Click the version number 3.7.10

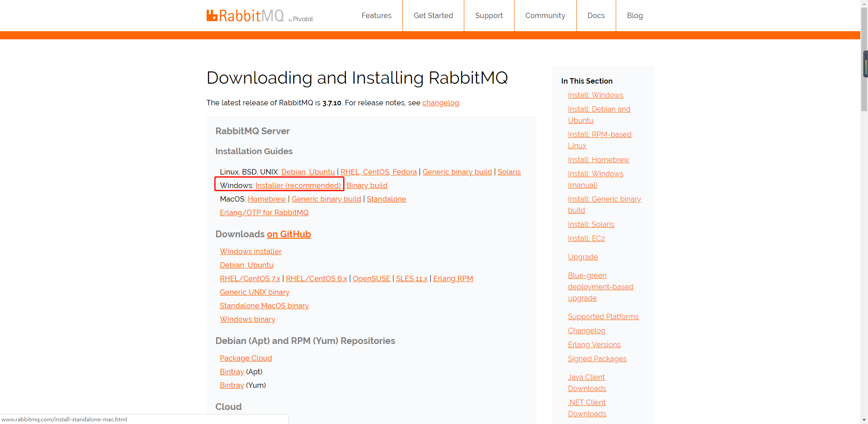[331, 103]
